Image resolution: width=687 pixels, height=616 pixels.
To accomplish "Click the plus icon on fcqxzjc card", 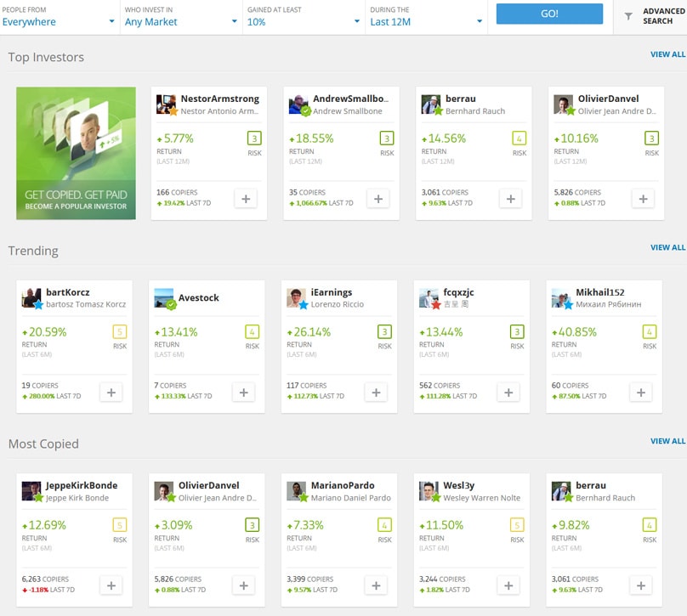I will [508, 393].
